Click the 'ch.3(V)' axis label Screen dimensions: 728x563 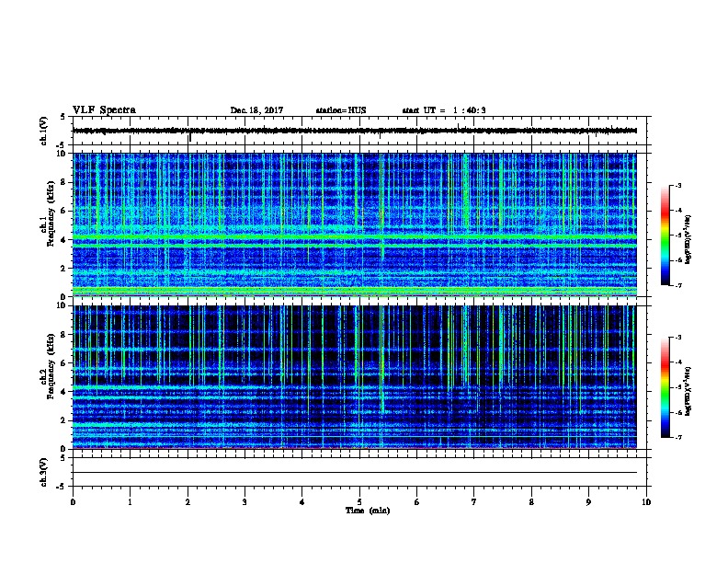44,472
